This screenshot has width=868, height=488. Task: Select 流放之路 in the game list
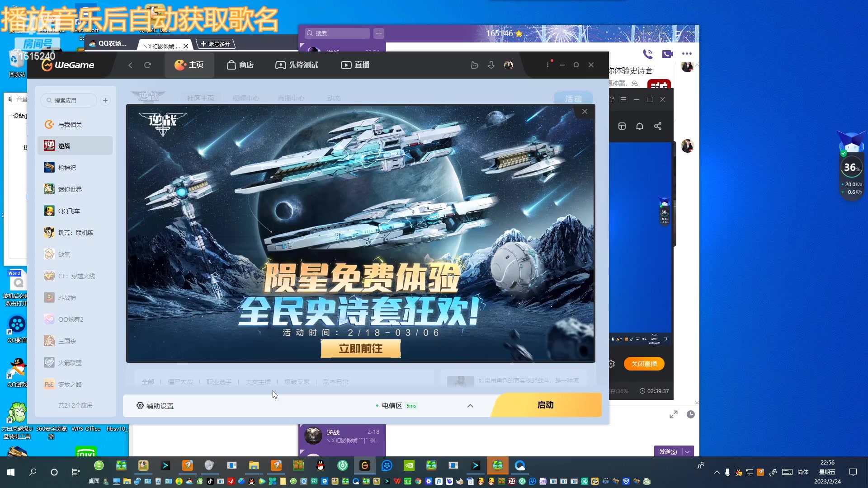pyautogui.click(x=75, y=385)
